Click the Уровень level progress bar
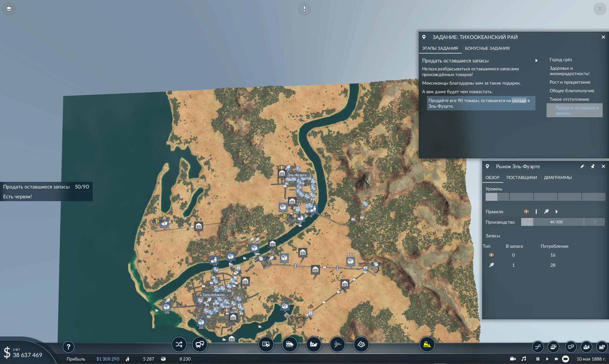Screen dimensions: 609x364 [x=545, y=197]
